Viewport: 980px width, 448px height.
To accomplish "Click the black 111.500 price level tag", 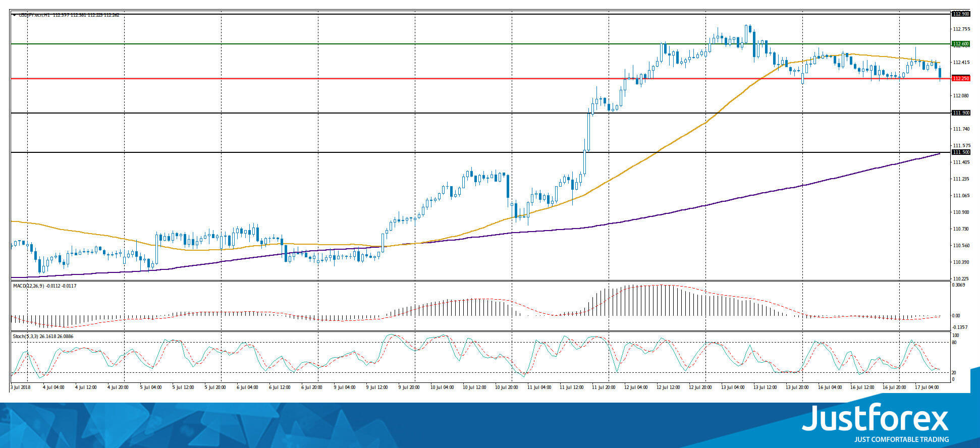I will tap(960, 152).
